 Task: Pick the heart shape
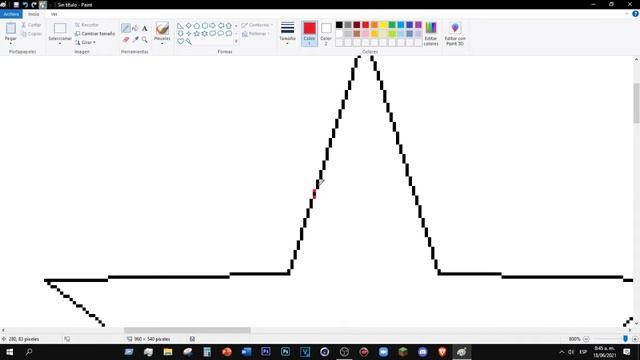point(180,41)
